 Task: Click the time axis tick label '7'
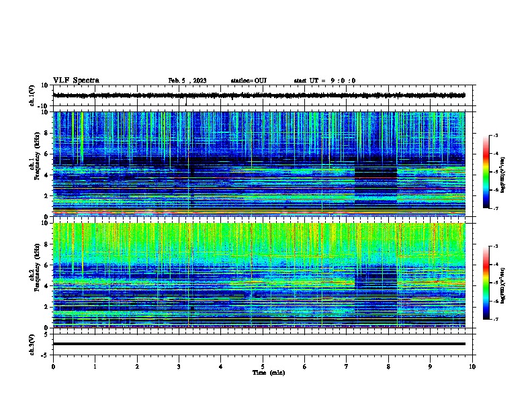coord(347,367)
